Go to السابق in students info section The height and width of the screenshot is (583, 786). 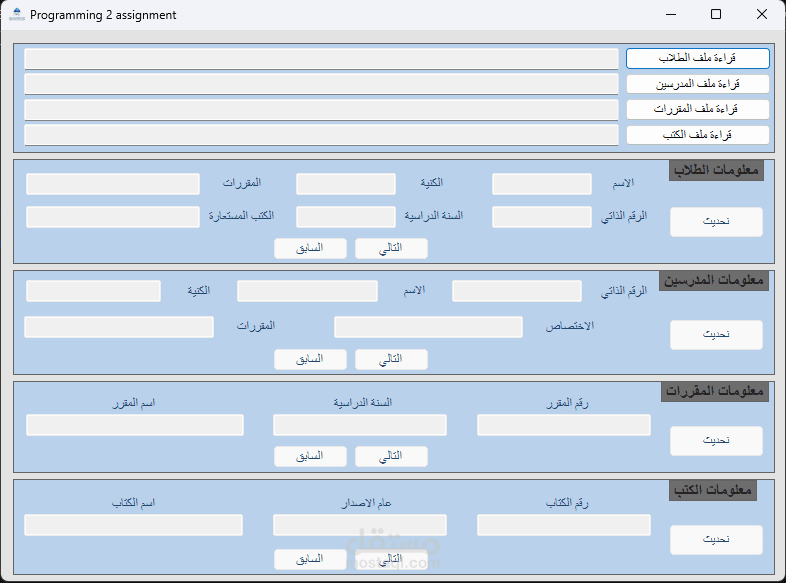(x=310, y=249)
